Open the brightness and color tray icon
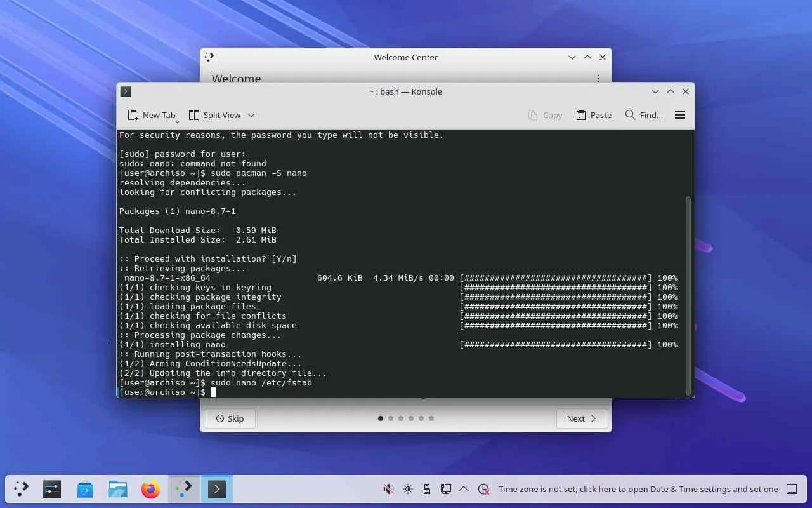This screenshot has width=812, height=508. click(x=408, y=489)
